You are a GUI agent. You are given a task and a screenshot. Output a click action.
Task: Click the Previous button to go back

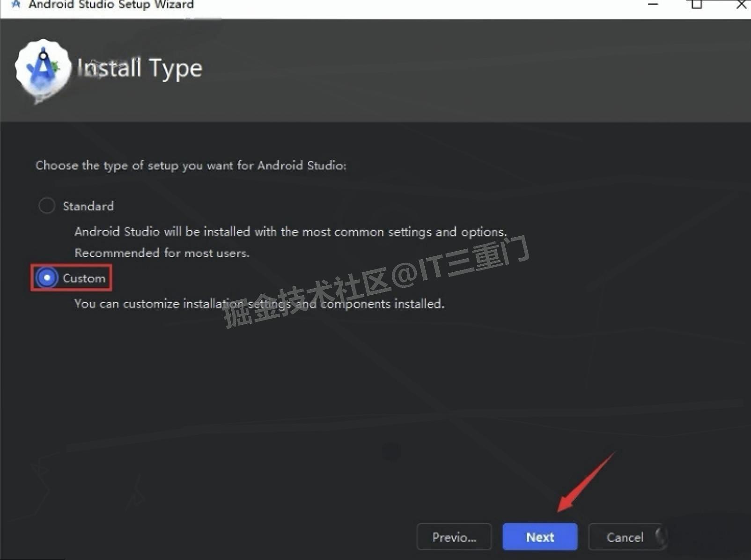[454, 537]
